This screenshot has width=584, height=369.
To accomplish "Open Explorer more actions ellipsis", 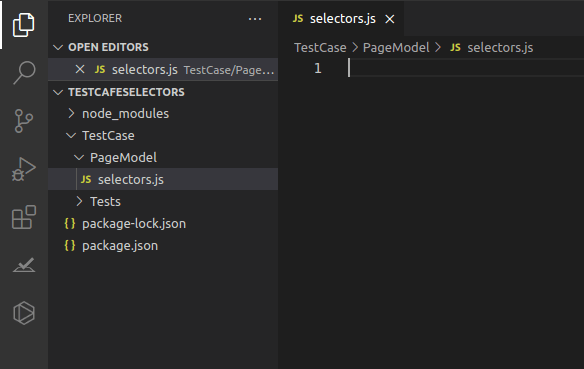I will pos(255,19).
